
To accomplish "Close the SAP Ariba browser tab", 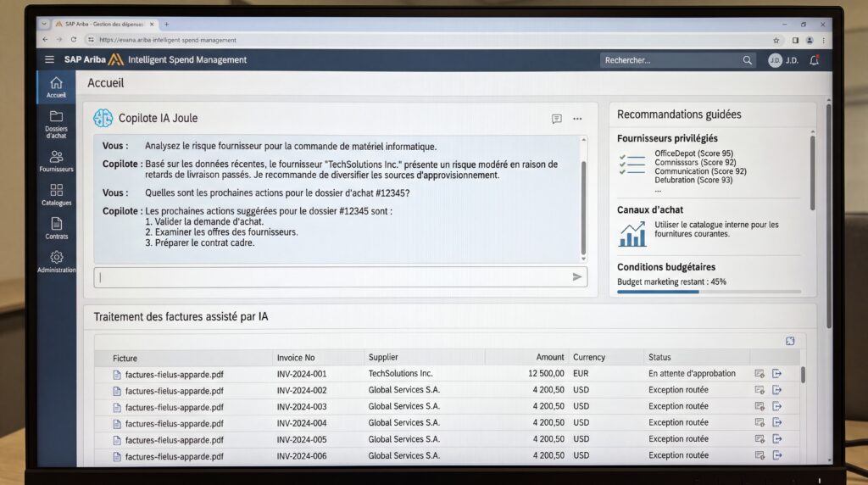I will [x=152, y=25].
